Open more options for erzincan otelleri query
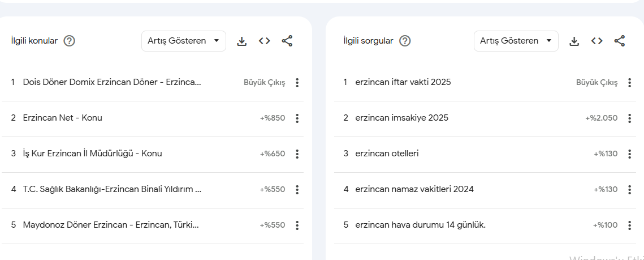Viewport: 644px width, 260px height. pyautogui.click(x=630, y=154)
